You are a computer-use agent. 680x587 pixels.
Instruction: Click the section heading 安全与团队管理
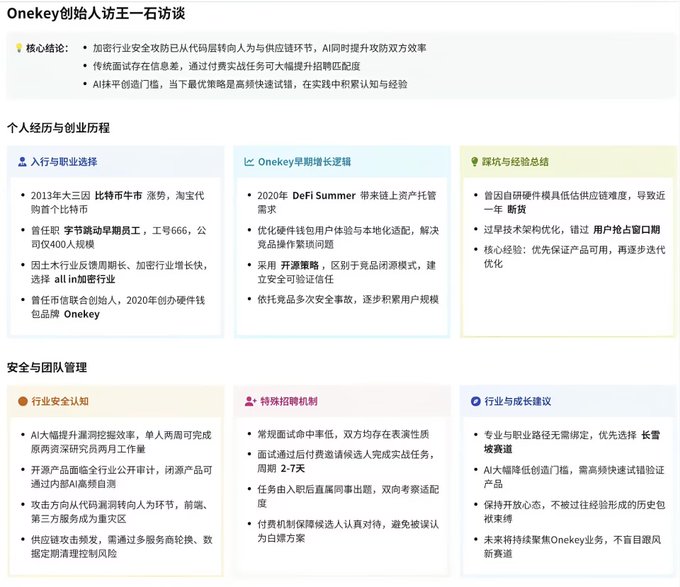[47, 368]
